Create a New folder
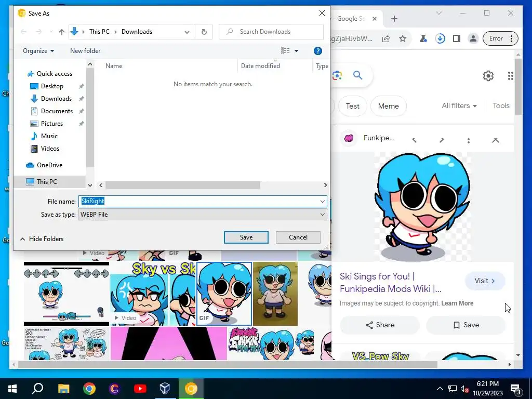The height and width of the screenshot is (399, 532). [x=85, y=51]
